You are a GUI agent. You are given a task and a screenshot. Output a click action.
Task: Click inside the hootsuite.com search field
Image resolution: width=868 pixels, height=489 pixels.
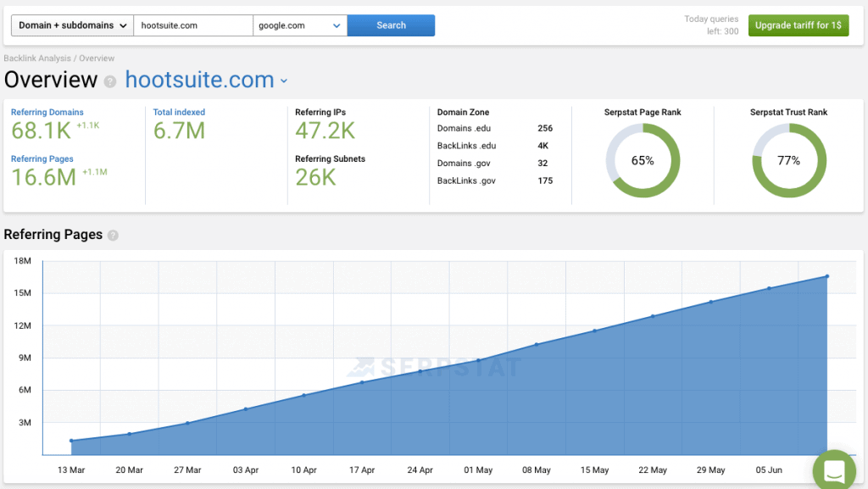193,25
